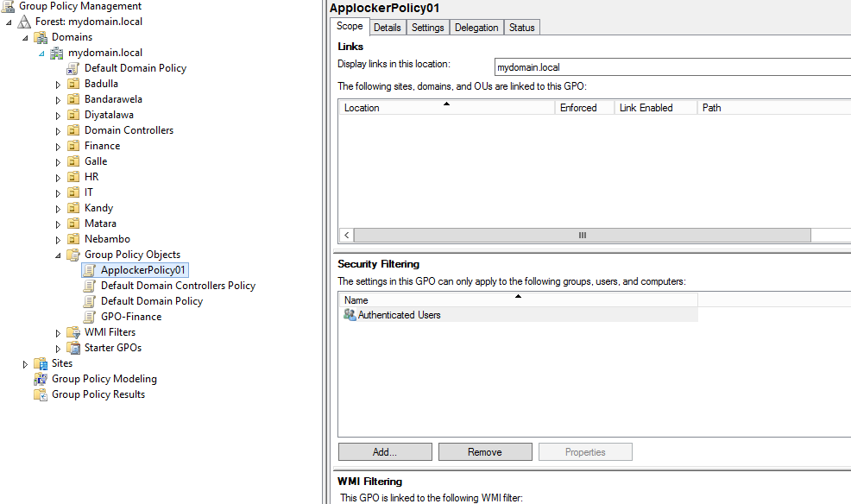The height and width of the screenshot is (504, 851).
Task: Select Default Domain Policy under Group Policy Objects
Action: 151,301
